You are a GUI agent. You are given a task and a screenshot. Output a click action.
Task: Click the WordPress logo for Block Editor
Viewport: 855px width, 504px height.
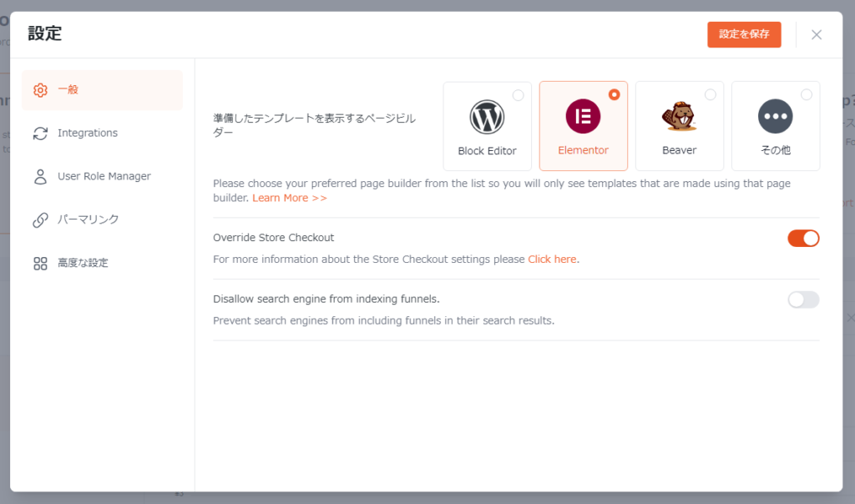[487, 117]
